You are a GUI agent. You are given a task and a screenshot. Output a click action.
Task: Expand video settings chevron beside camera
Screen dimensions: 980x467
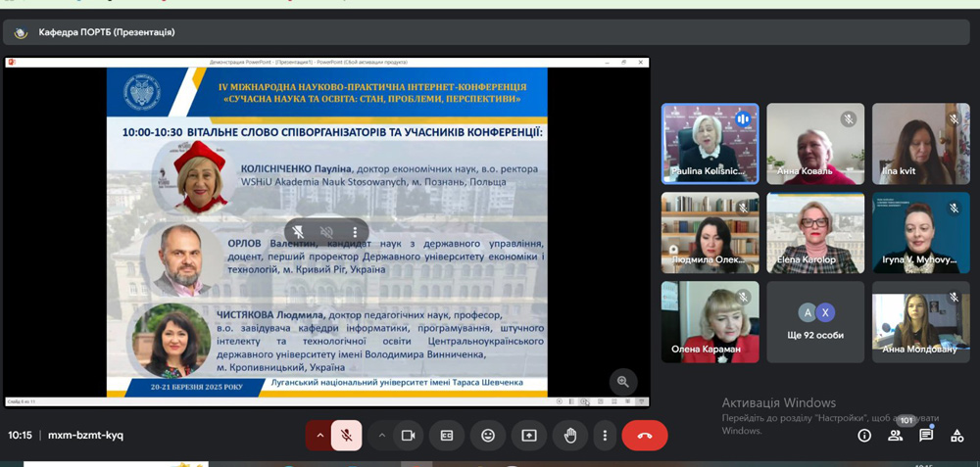click(x=382, y=436)
